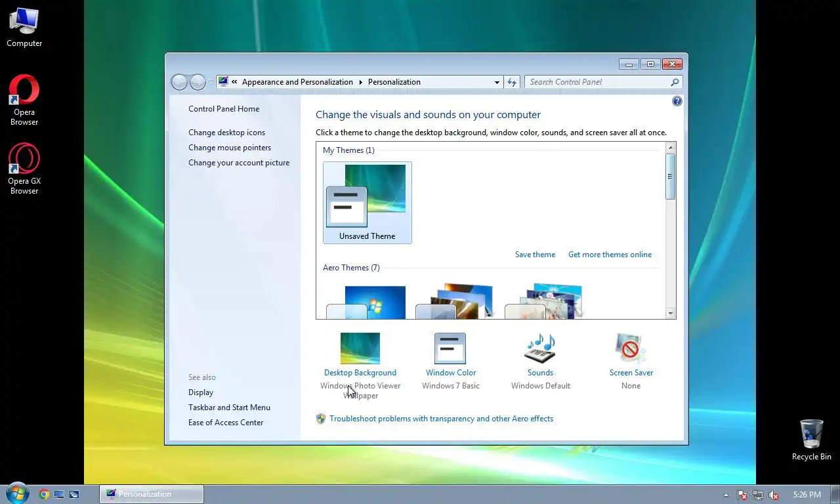Click the Window Color text link
This screenshot has width=840, height=504.
point(451,373)
